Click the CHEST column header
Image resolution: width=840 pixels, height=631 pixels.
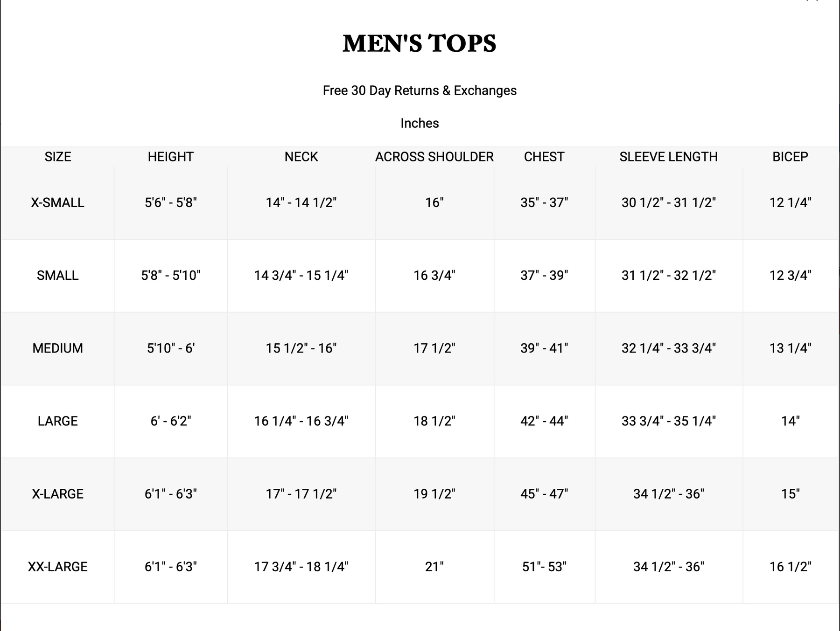tap(544, 157)
